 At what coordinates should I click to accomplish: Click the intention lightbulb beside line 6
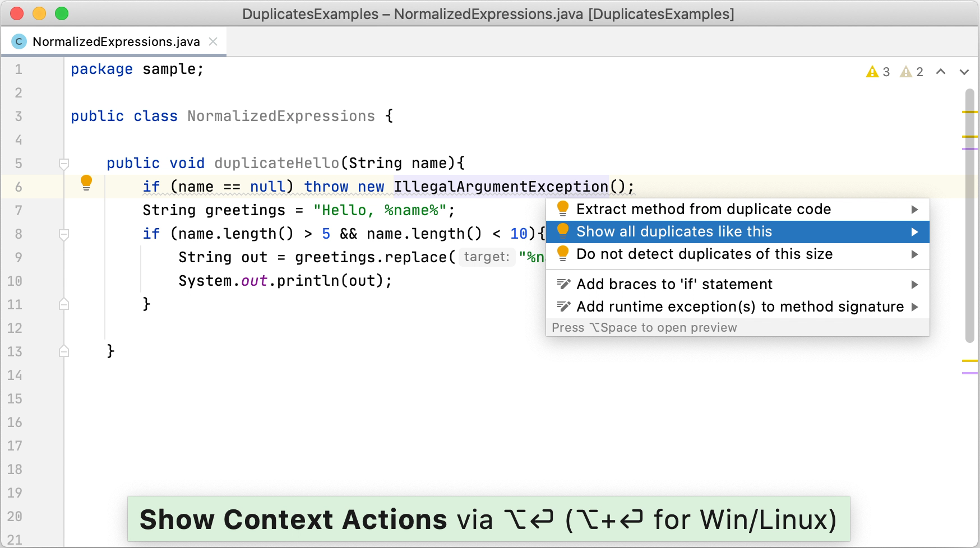(x=86, y=183)
